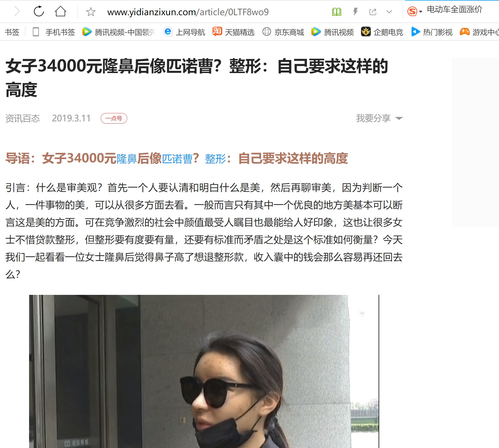This screenshot has width=499, height=448.
Task: Open the Sogou search engine icon
Action: [x=412, y=11]
